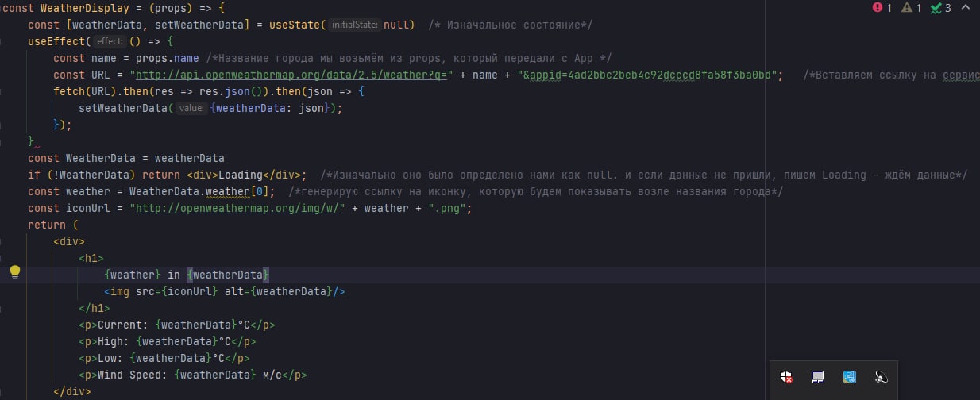980x400 pixels.
Task: Collapse the inspections widget using the chevron
Action: coord(965,8)
